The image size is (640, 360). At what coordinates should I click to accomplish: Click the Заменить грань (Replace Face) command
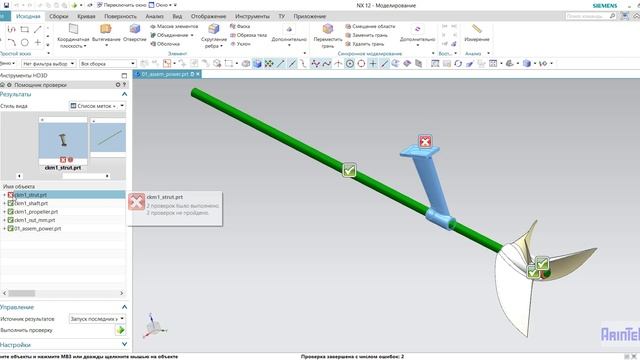pos(366,35)
